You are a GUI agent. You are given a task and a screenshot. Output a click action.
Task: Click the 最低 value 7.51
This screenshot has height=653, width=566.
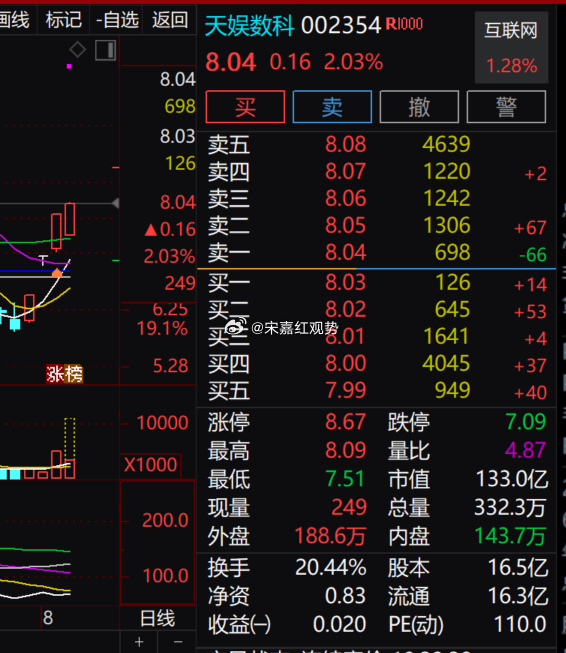[345, 479]
